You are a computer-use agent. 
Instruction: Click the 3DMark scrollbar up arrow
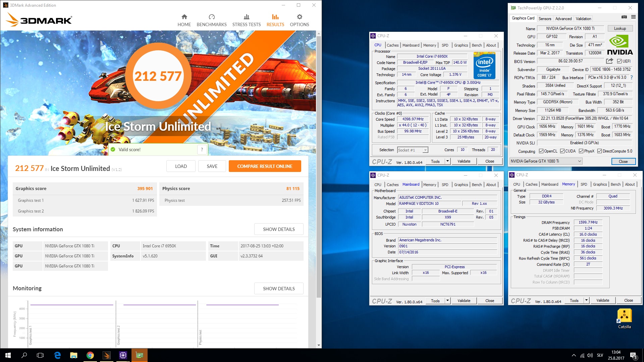point(319,34)
